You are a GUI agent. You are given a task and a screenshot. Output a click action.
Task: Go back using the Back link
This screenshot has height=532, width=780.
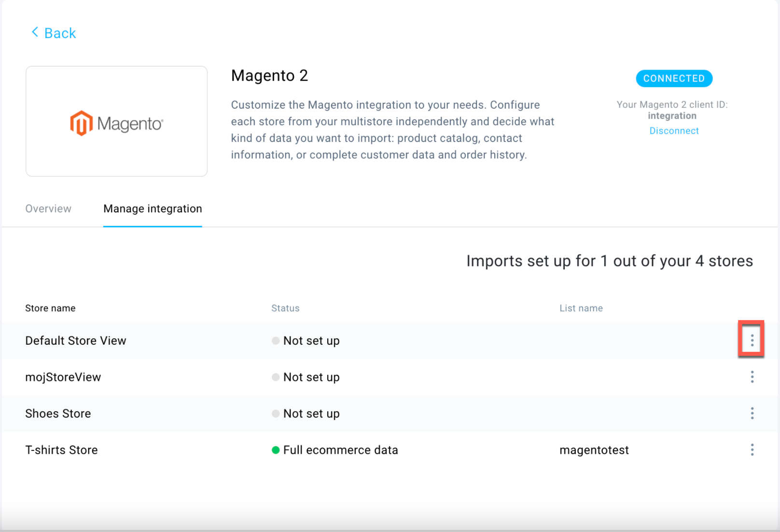pyautogui.click(x=54, y=33)
